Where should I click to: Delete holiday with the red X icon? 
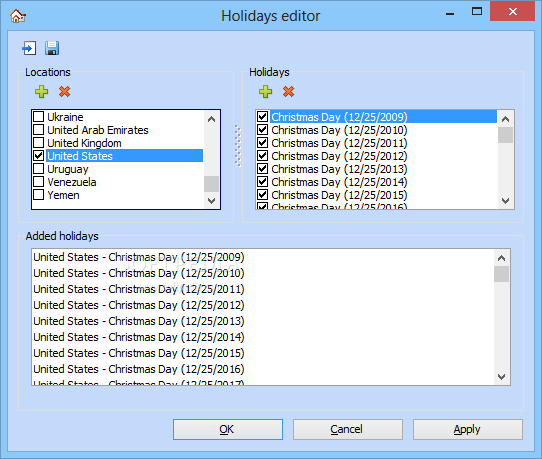[289, 92]
